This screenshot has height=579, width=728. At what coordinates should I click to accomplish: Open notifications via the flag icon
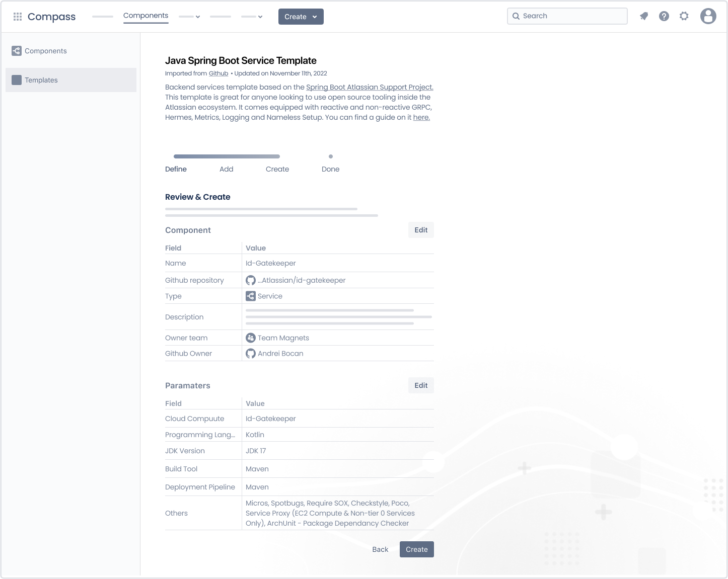pyautogui.click(x=643, y=16)
